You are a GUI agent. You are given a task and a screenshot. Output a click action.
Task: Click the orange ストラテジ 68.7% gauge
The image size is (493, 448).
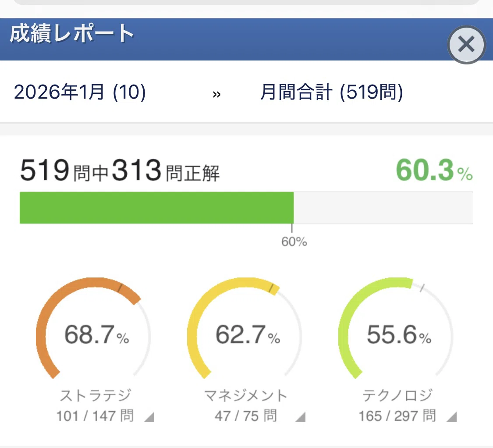[x=93, y=329]
